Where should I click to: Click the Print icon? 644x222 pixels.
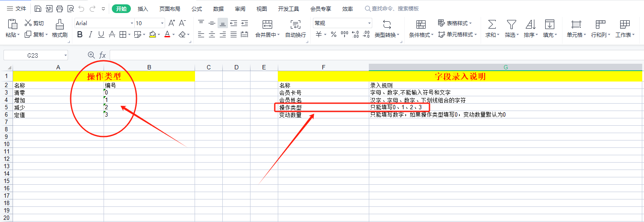(60, 9)
